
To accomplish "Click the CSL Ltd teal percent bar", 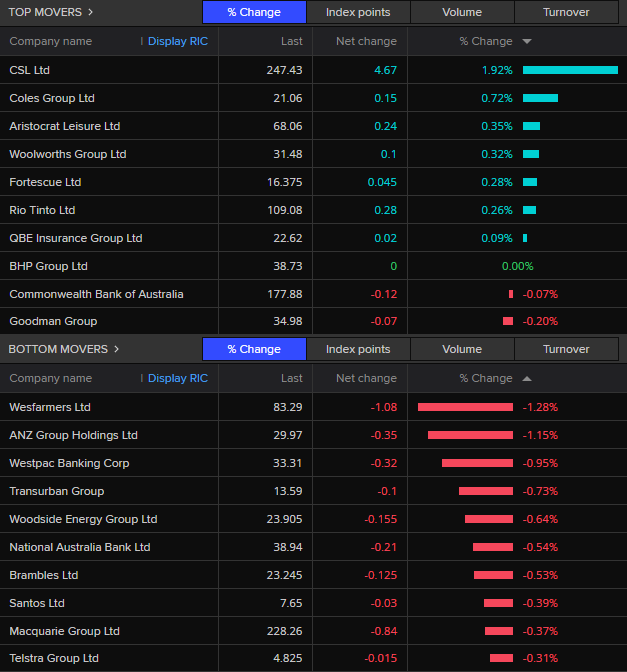I will pyautogui.click(x=570, y=70).
